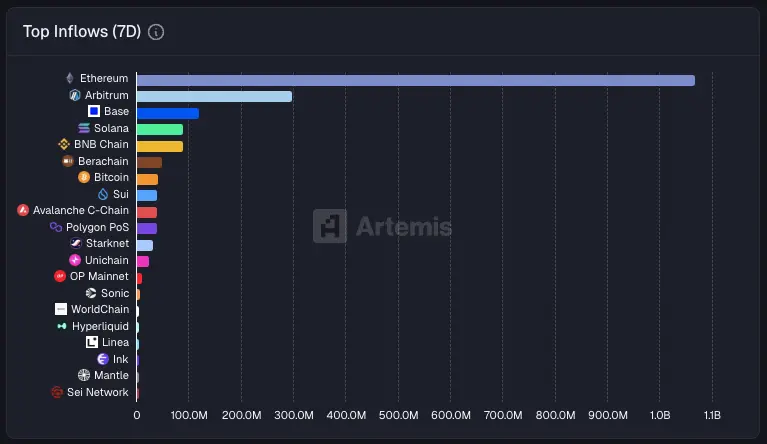The height and width of the screenshot is (444, 767).
Task: Click the info icon beside Top Inflows (7D)
Action: pyautogui.click(x=156, y=32)
